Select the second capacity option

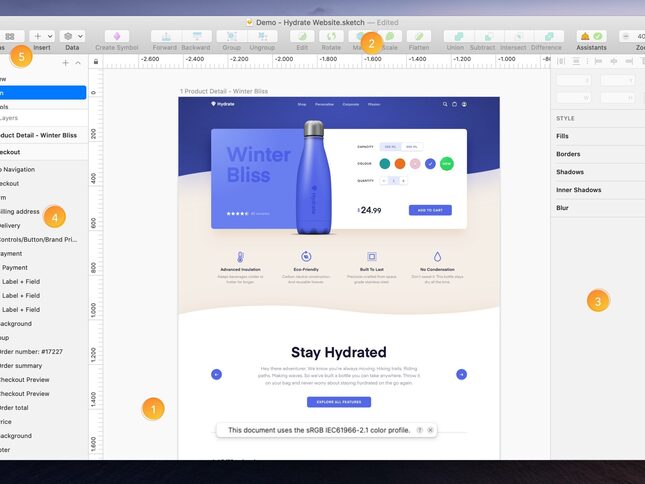[x=412, y=147]
